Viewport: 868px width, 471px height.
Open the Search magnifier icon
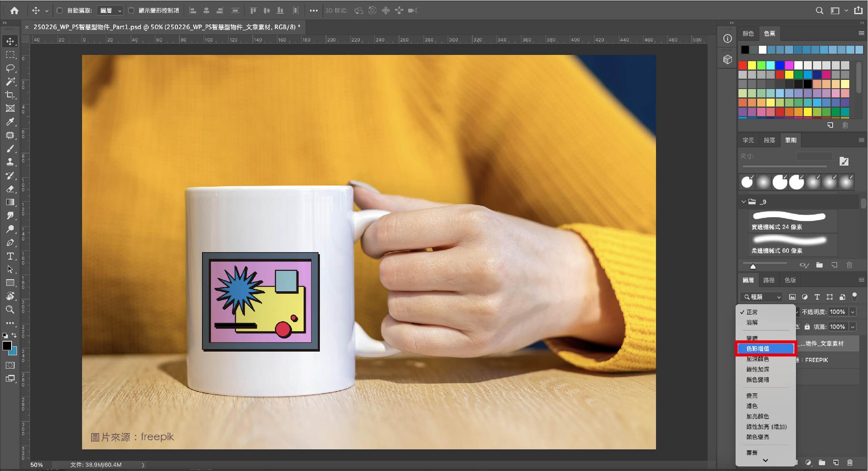(x=819, y=10)
